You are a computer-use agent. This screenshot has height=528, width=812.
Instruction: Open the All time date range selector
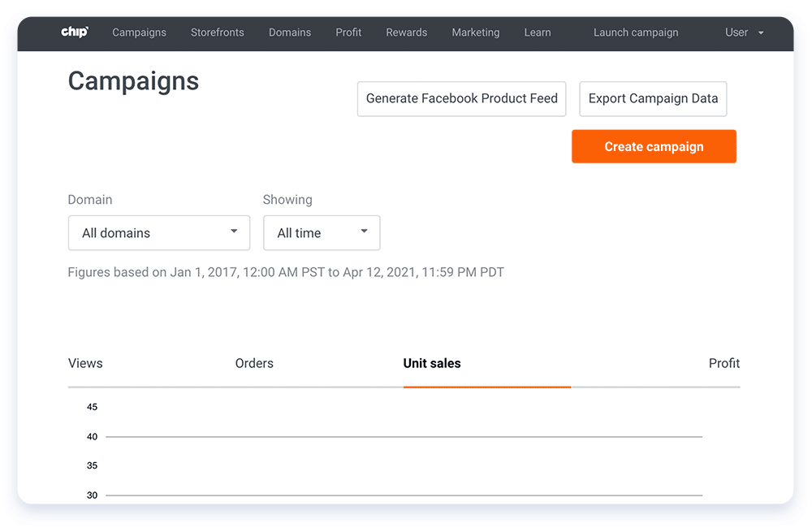point(322,233)
